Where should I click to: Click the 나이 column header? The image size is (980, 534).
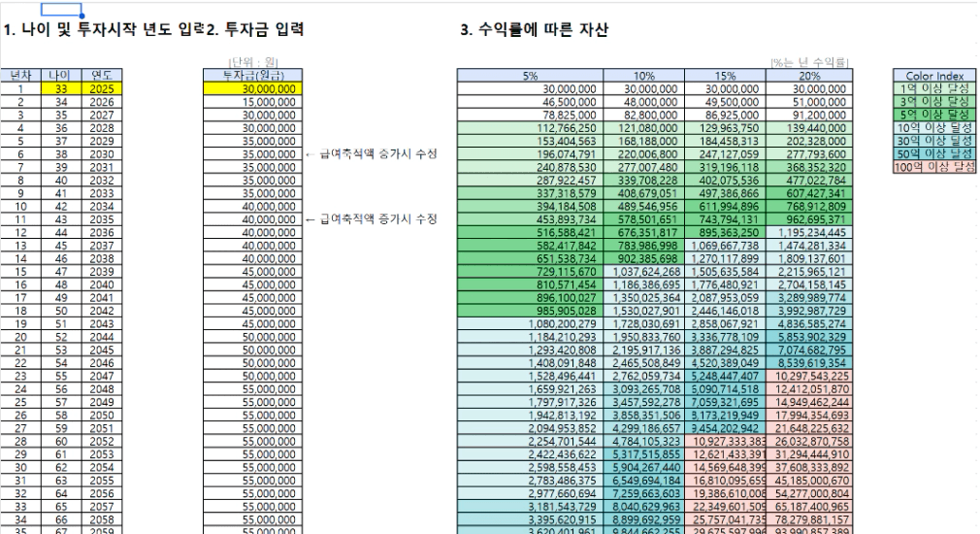point(61,76)
